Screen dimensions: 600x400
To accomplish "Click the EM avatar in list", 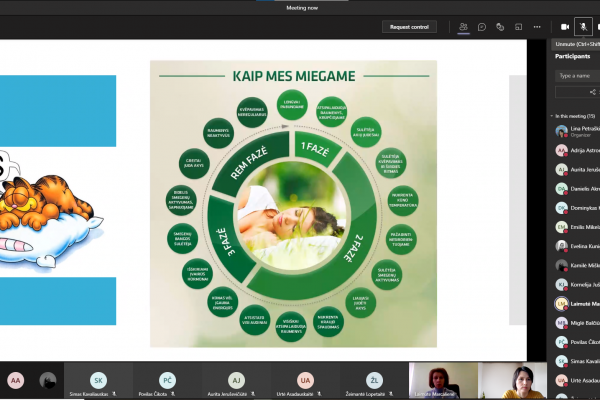I will click(561, 227).
